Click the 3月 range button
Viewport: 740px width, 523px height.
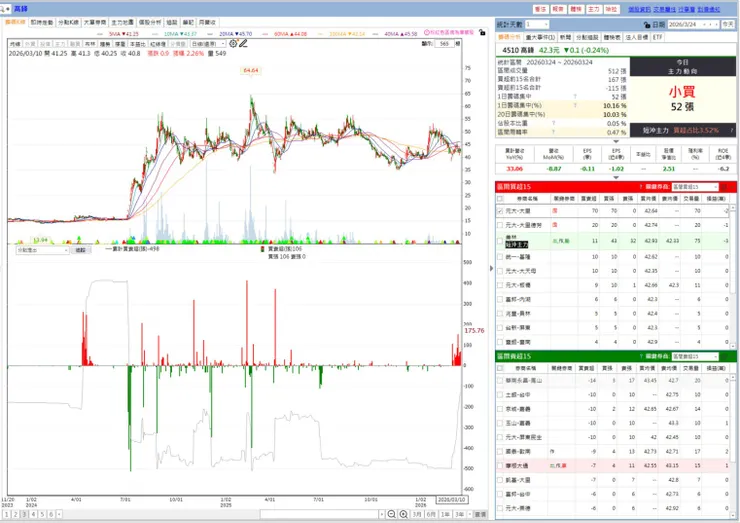coord(417,514)
